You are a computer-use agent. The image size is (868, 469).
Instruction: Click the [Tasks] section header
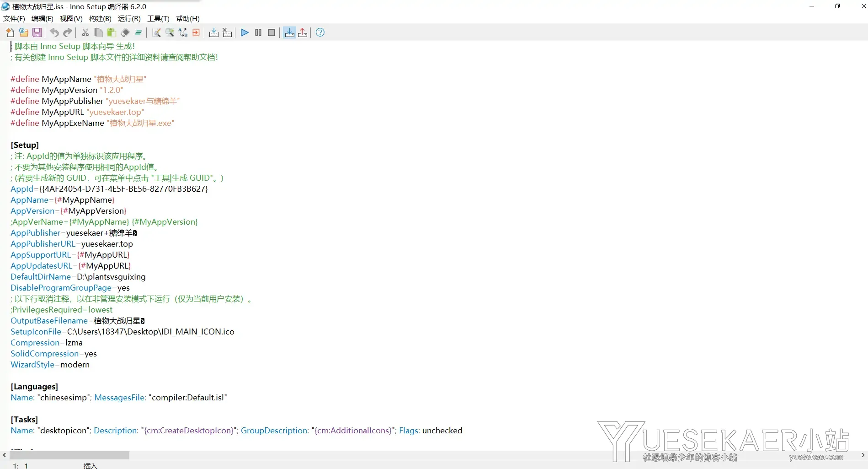24,420
